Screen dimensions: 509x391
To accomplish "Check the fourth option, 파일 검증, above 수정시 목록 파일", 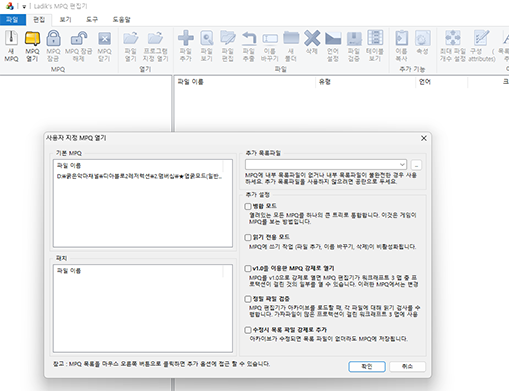I will [x=248, y=299].
